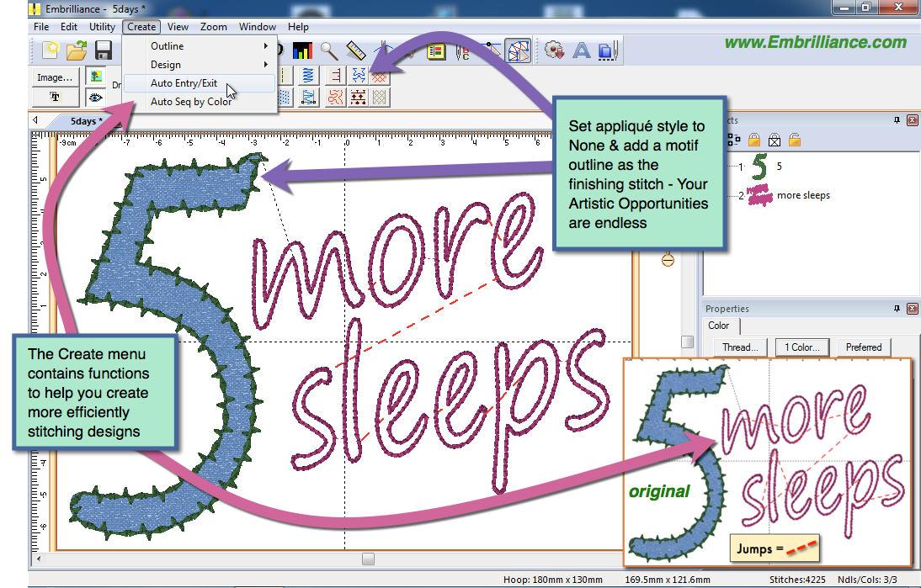Open the Utility menu
Viewport: 921px width, 588px height.
coord(102,26)
